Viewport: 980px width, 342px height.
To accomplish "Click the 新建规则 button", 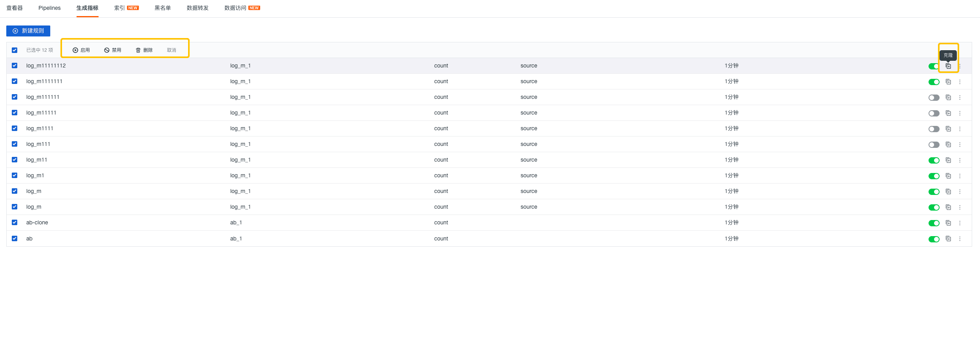I will pyautogui.click(x=28, y=31).
